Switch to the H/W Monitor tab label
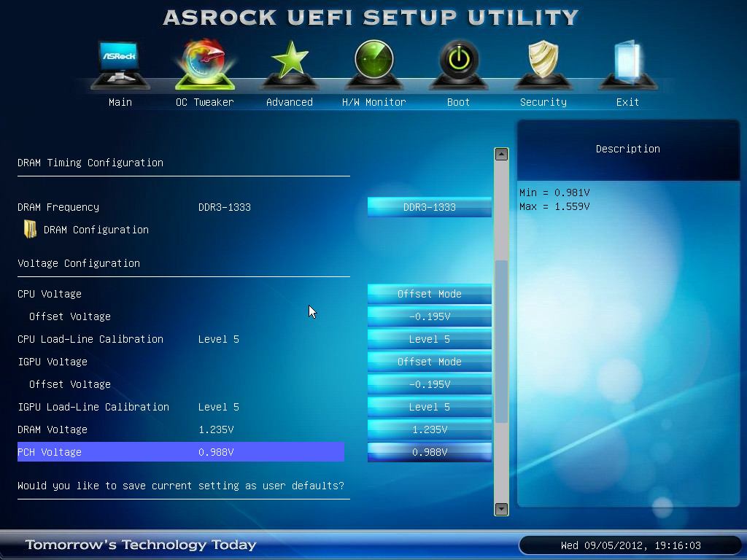The width and height of the screenshot is (747, 560). 374,102
